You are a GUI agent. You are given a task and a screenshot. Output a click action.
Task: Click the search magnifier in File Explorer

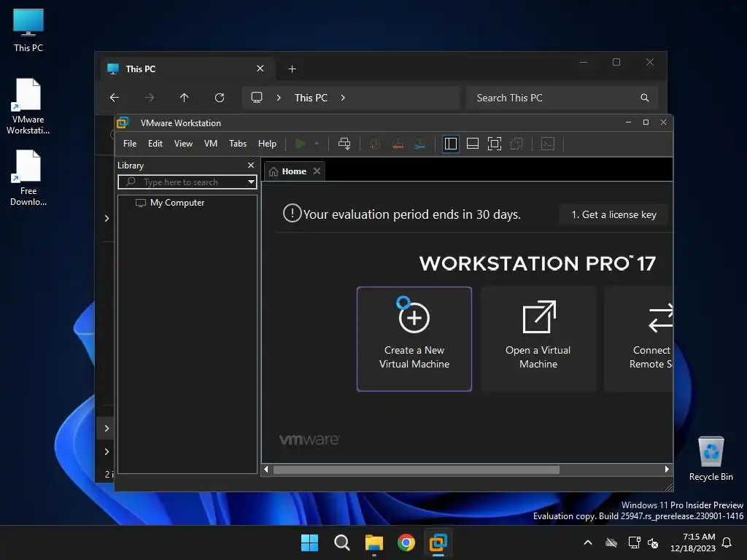645,98
